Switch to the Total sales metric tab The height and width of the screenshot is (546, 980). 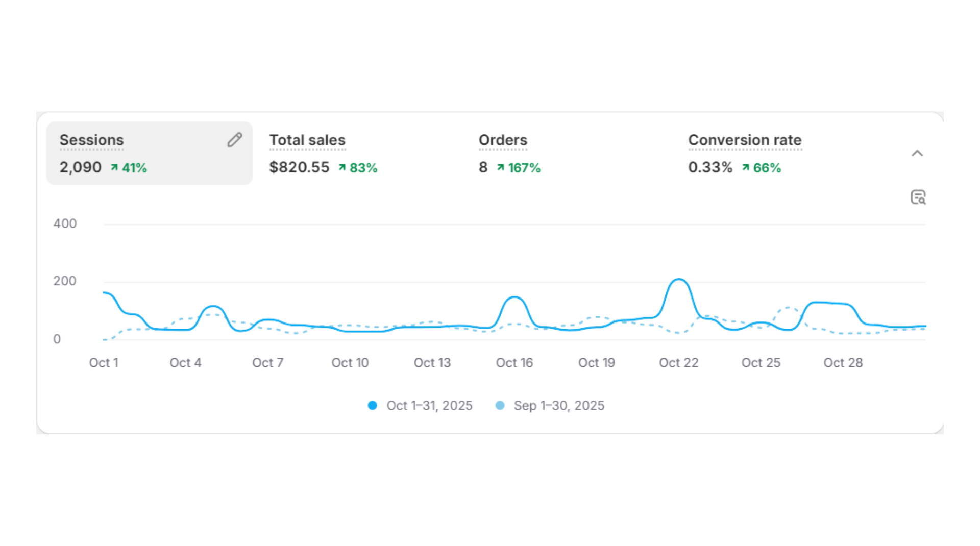point(307,140)
